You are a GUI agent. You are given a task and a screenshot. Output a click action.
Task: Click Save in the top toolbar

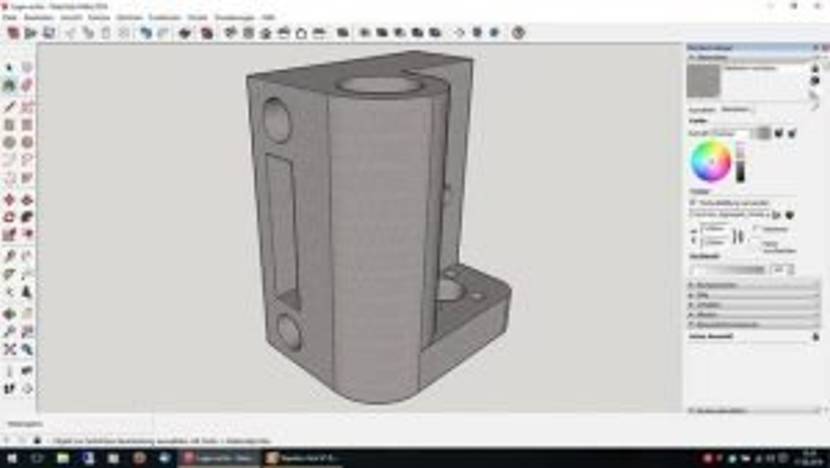click(49, 33)
